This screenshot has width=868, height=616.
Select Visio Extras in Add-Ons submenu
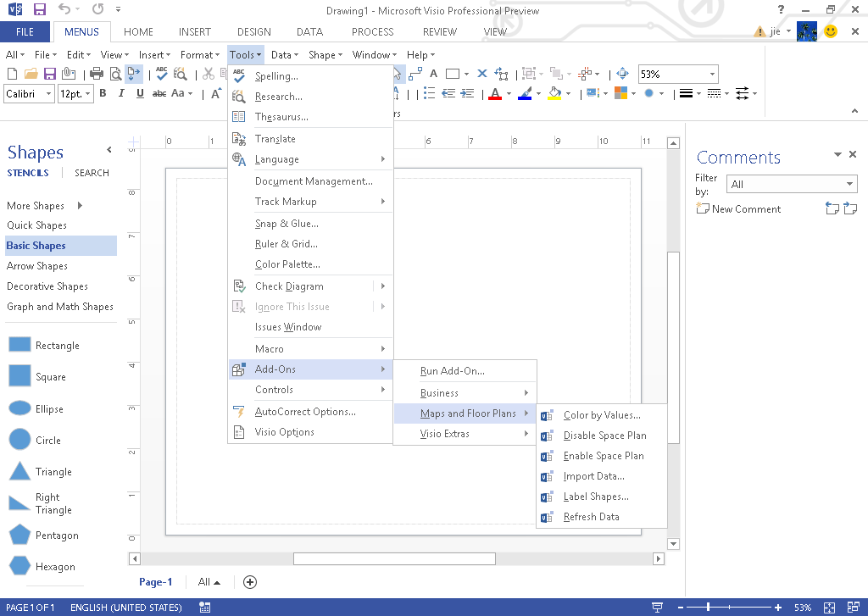pos(445,434)
